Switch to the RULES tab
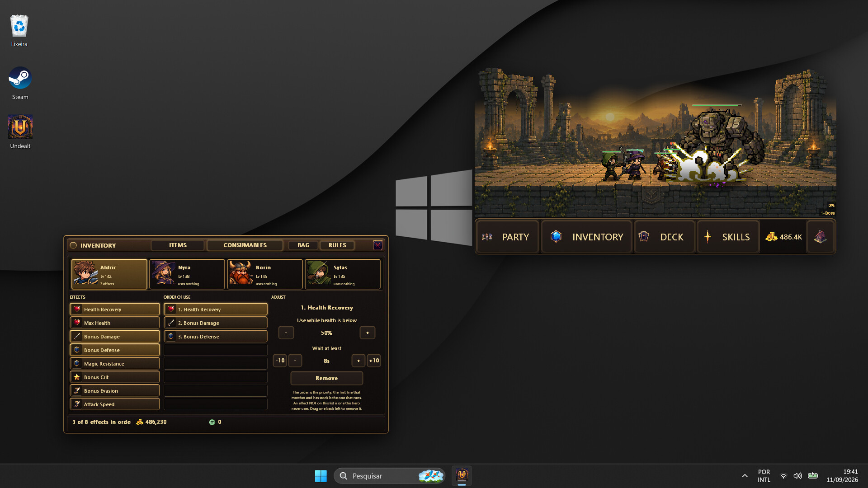 (x=337, y=245)
